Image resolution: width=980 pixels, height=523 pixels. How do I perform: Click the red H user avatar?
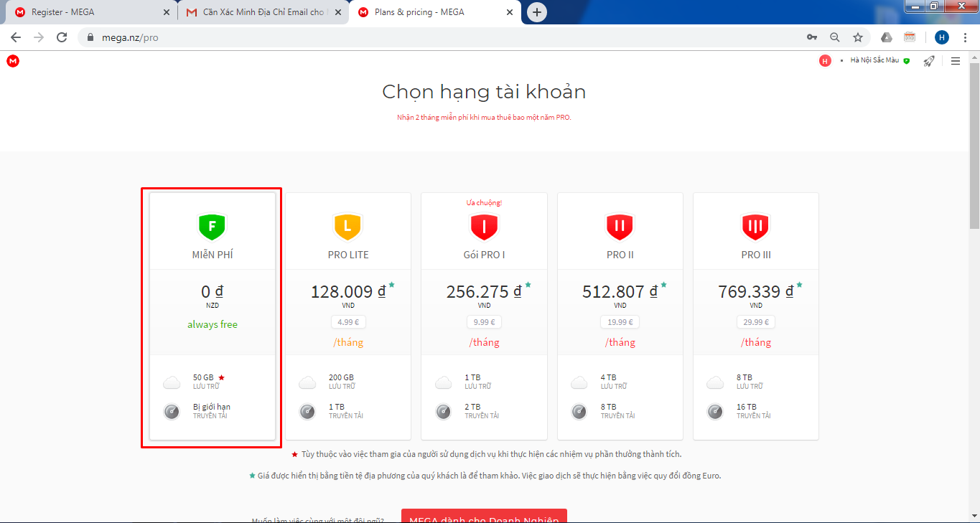pos(825,61)
